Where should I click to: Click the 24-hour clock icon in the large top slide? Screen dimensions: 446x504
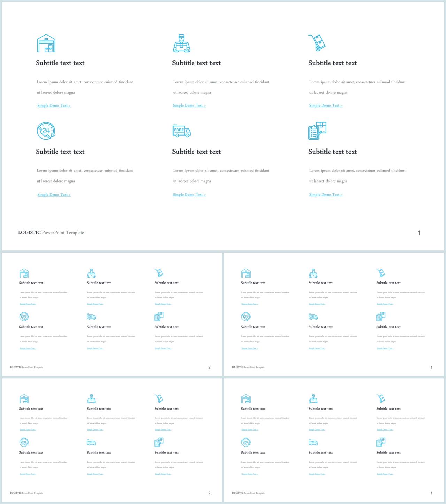(x=46, y=131)
